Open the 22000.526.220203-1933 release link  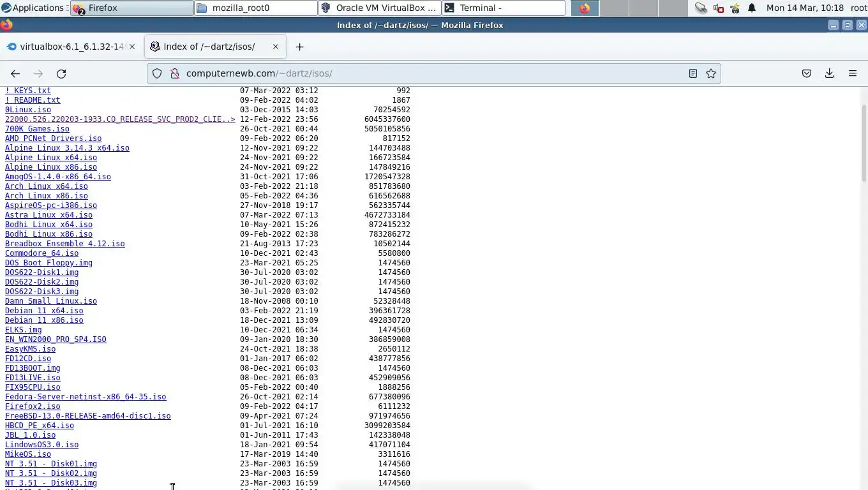120,119
